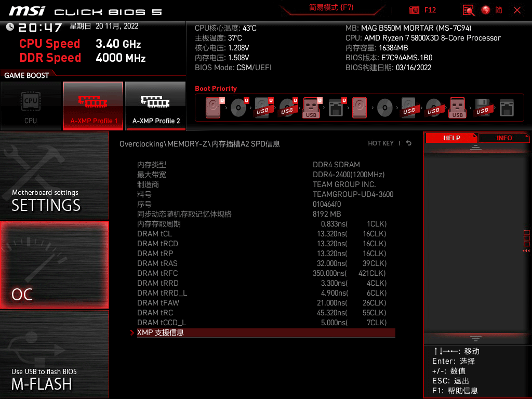Select the UEFI network boot device icon
The image size is (532, 399).
(337, 108)
